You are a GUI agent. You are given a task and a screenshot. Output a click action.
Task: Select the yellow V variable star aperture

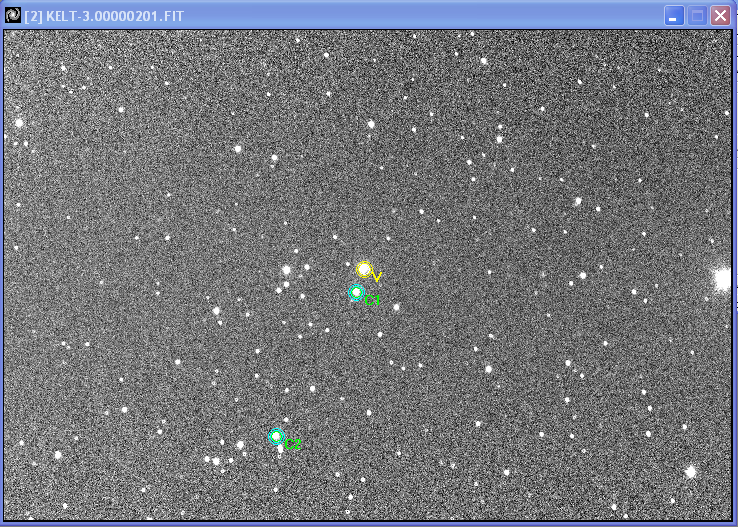(x=364, y=269)
